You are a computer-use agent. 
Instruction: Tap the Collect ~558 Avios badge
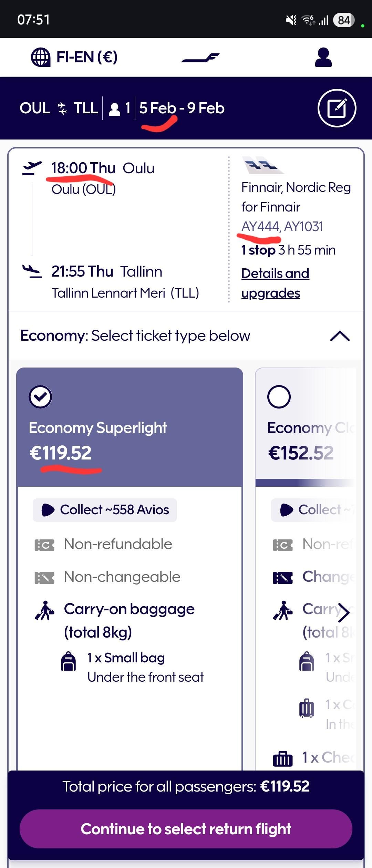coord(105,510)
